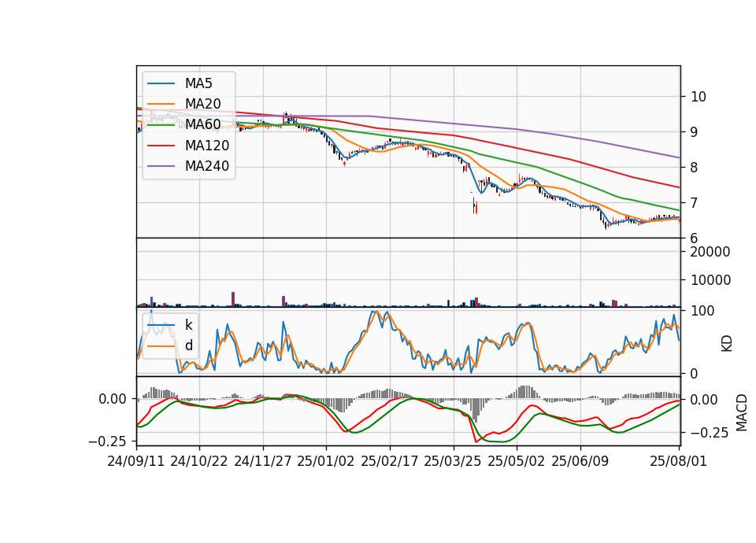Click the 25/05/02 date label
Screen dimensions: 756x543
[x=517, y=461]
